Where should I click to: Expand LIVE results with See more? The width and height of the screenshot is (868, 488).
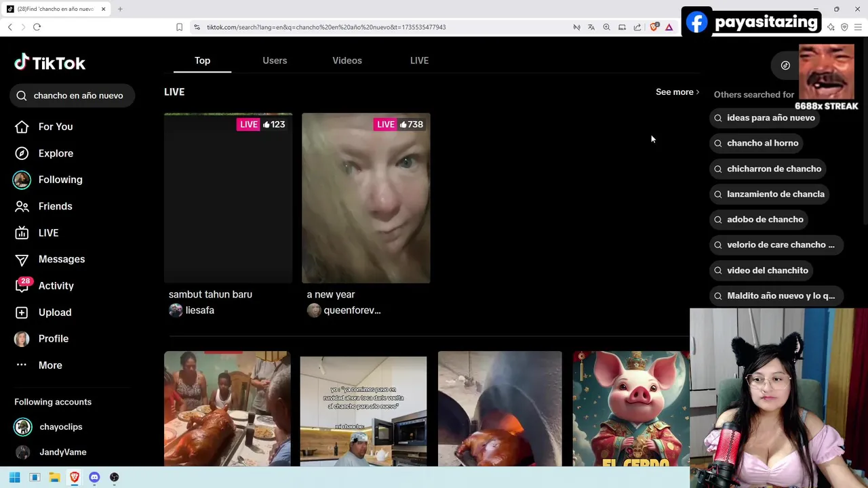point(677,92)
